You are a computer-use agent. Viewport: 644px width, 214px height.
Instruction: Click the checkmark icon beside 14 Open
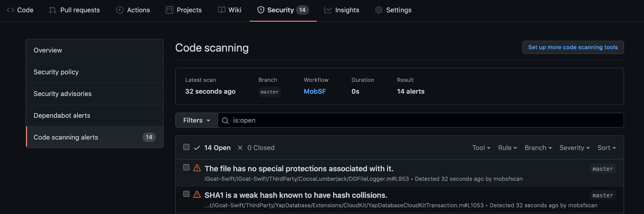click(x=197, y=148)
